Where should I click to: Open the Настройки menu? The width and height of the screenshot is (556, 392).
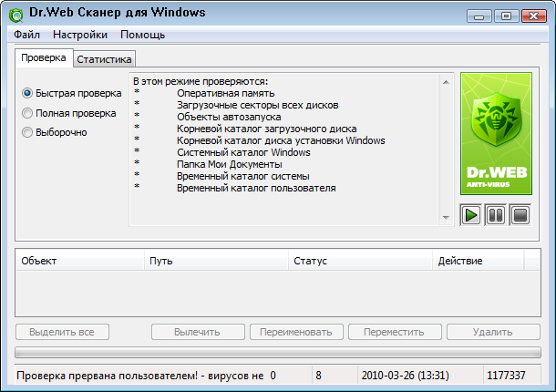click(80, 35)
